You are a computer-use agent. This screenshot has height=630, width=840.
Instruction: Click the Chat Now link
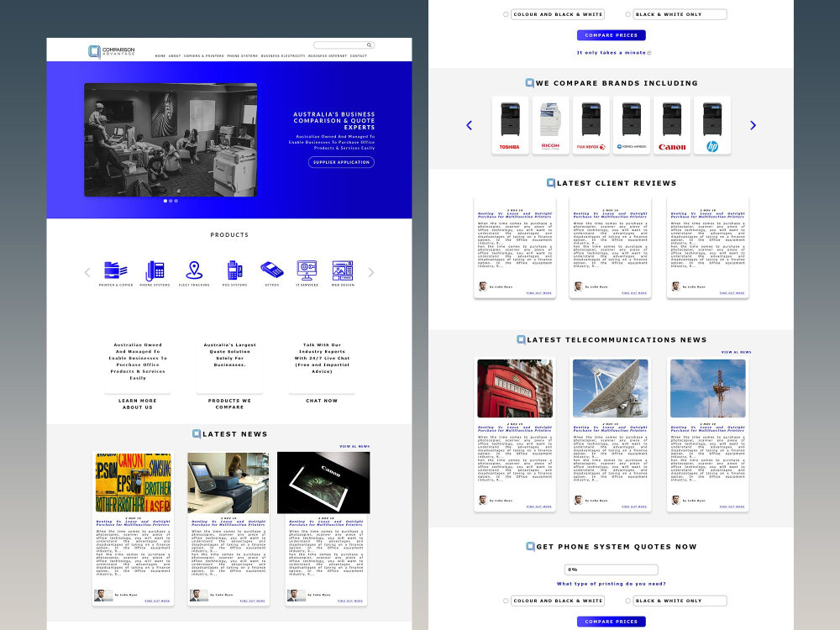pyautogui.click(x=322, y=401)
